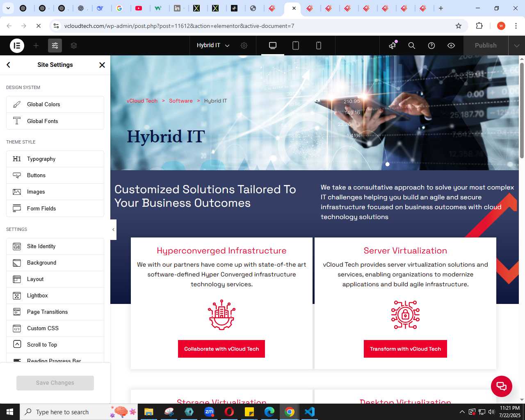525x420 pixels.
Task: Open the Chrome profile avatar
Action: click(501, 26)
